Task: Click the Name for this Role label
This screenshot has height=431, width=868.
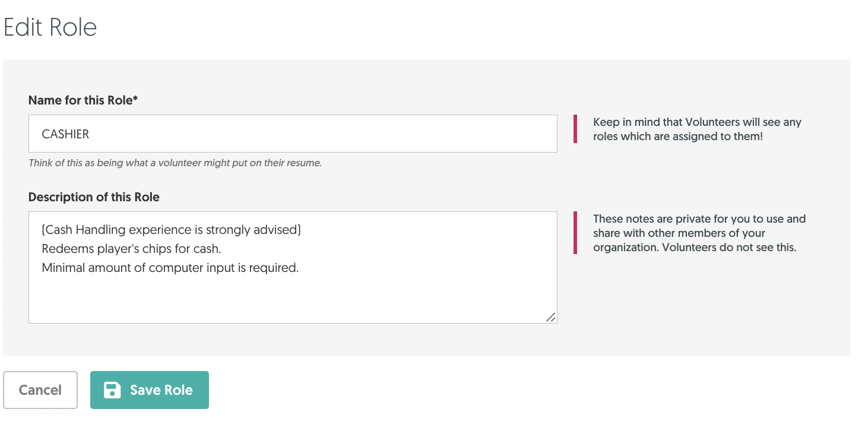Action: [x=81, y=100]
